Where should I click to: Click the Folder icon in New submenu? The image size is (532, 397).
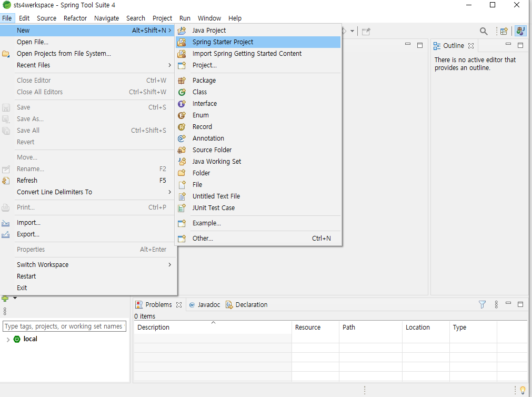[x=182, y=173]
